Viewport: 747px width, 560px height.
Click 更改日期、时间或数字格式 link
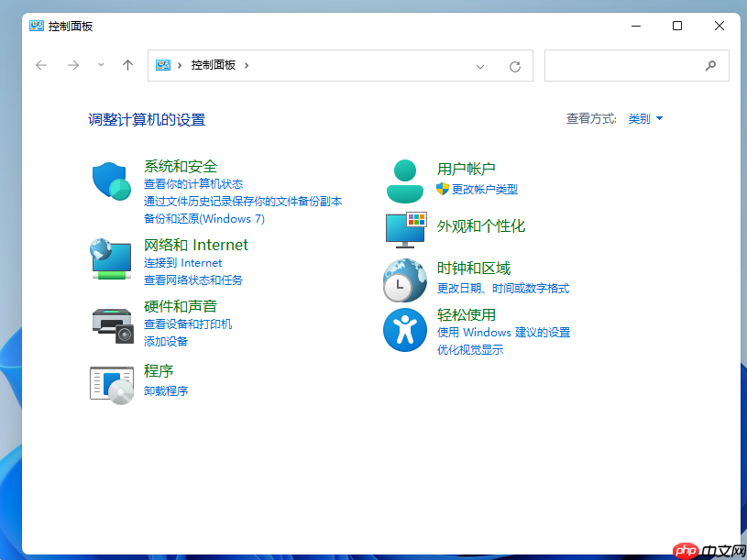point(503,289)
